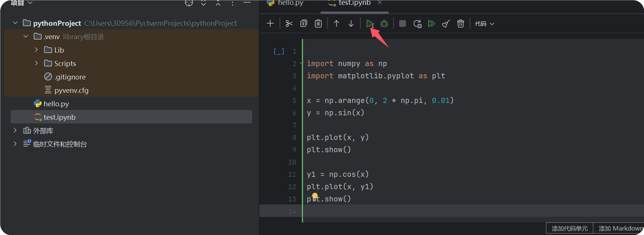The width and height of the screenshot is (644, 235).
Task: Expand 临时文件和控制台 node
Action: pos(15,144)
